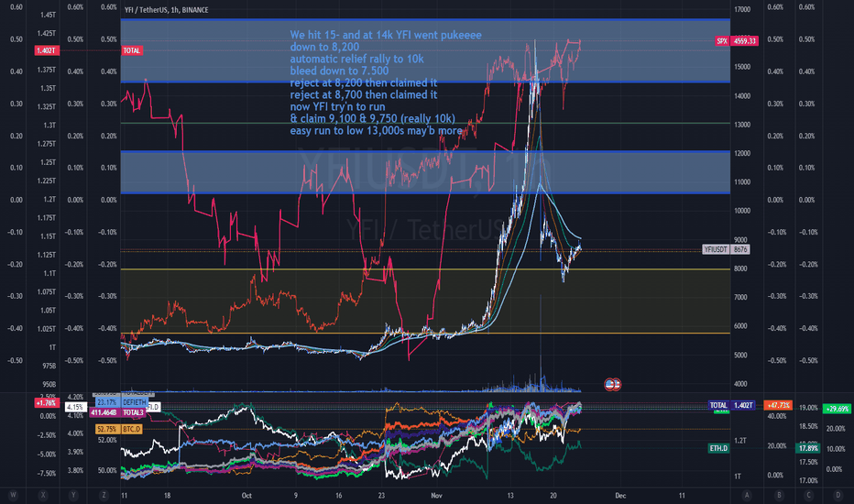Click the 950B level on TOTAL axis
Viewport: 854px width, 504px height.
click(x=49, y=385)
